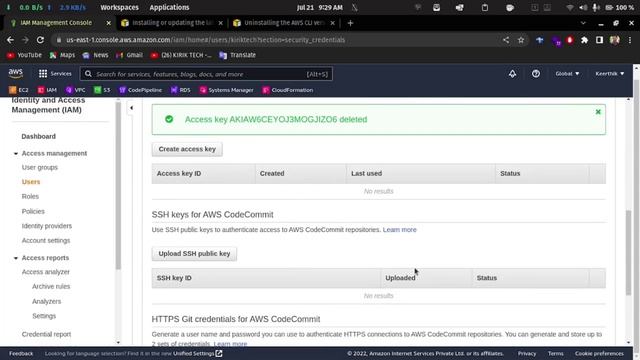640x360 pixels.
Task: Reload the current page
Action: pos(40,40)
